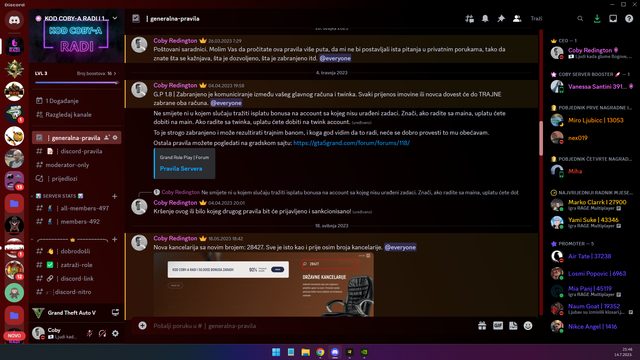Toggle headphones deafen in user panel

click(x=102, y=333)
